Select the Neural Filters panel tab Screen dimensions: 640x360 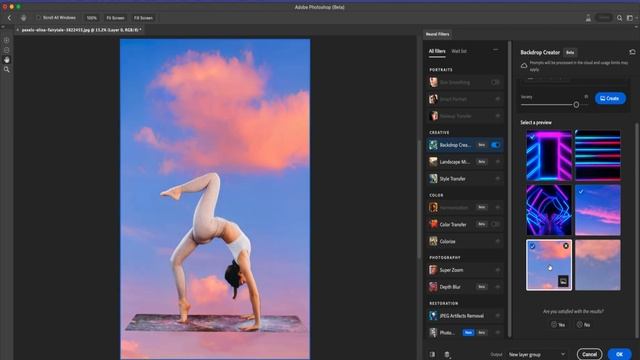[437, 34]
